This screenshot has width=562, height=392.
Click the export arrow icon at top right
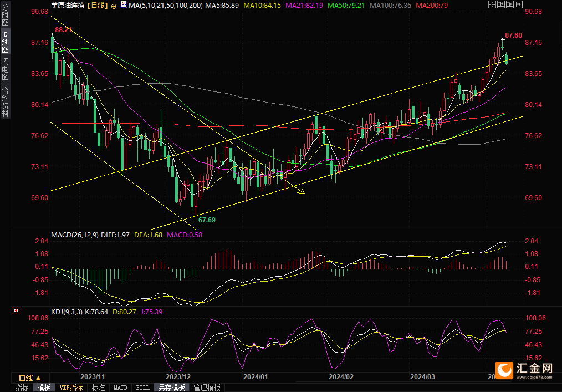pos(519,4)
